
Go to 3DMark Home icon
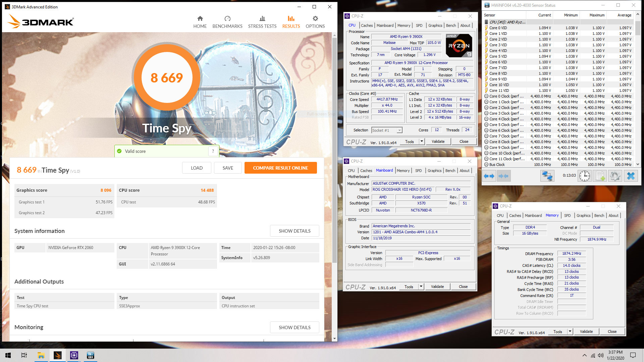coord(200,18)
